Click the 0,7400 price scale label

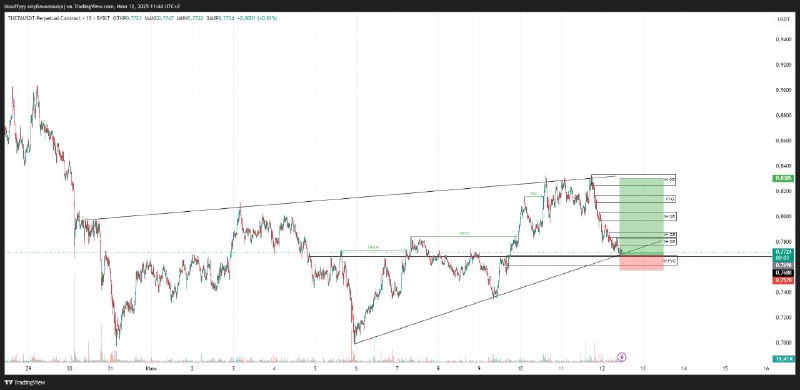(783, 292)
